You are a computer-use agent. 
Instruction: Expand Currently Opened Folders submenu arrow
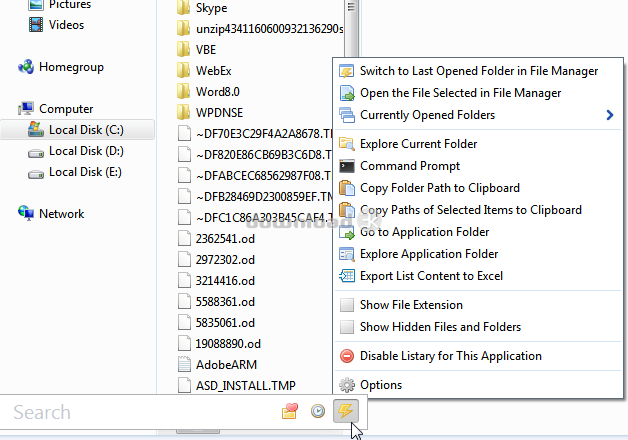[610, 115]
